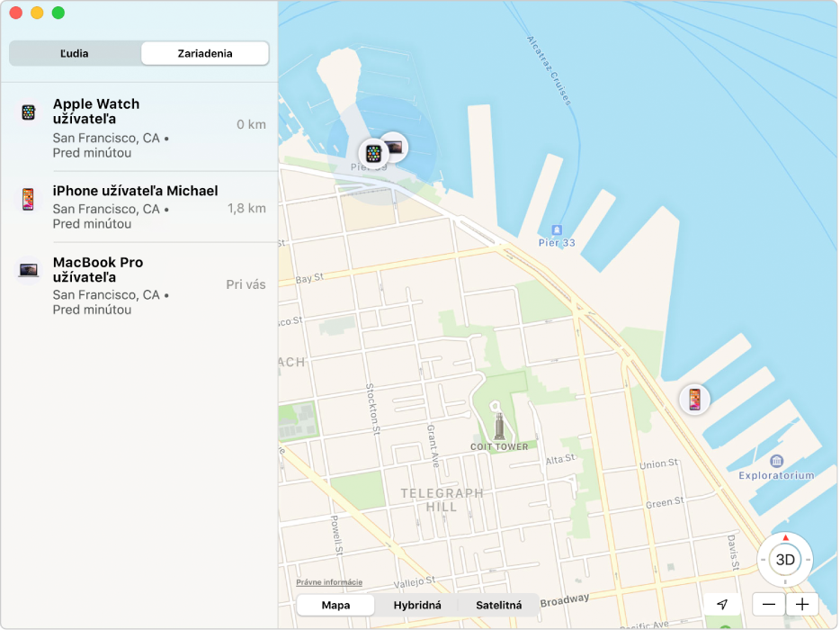Click the "Exploratorium" map label
This screenshot has height=630, width=840.
click(x=776, y=475)
